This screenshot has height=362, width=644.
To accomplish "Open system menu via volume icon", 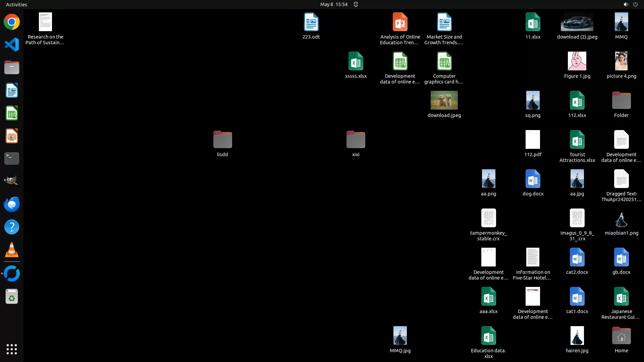I will click(626, 4).
